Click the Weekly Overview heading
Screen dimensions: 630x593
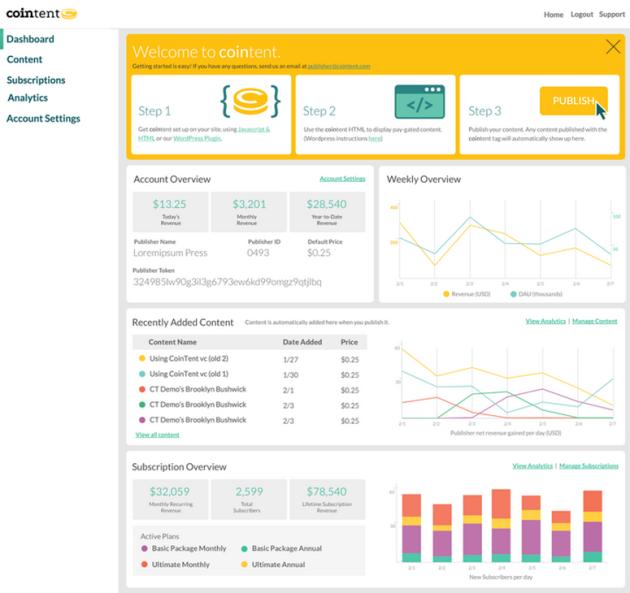pos(423,179)
